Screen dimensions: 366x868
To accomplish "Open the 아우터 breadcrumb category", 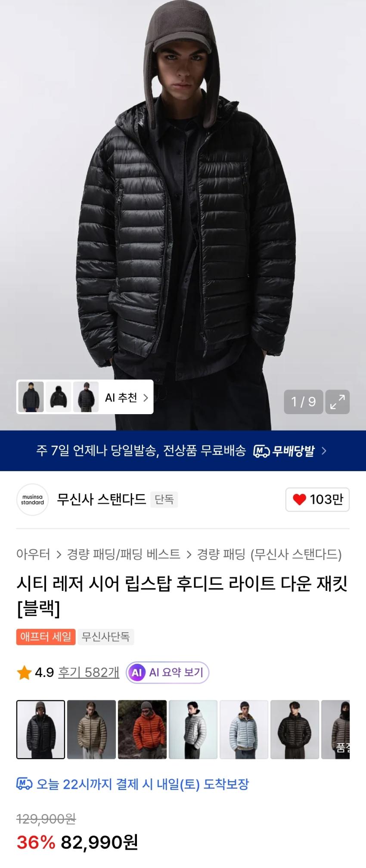I will point(33,554).
